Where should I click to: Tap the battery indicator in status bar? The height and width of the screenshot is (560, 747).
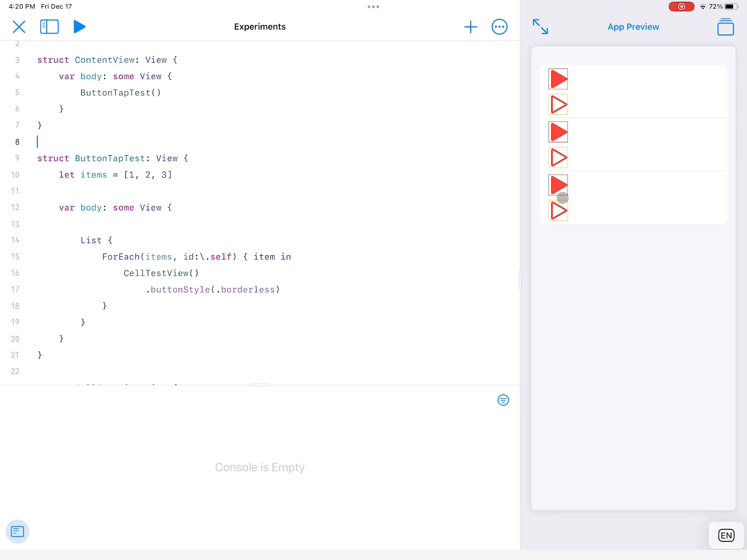pos(731,7)
